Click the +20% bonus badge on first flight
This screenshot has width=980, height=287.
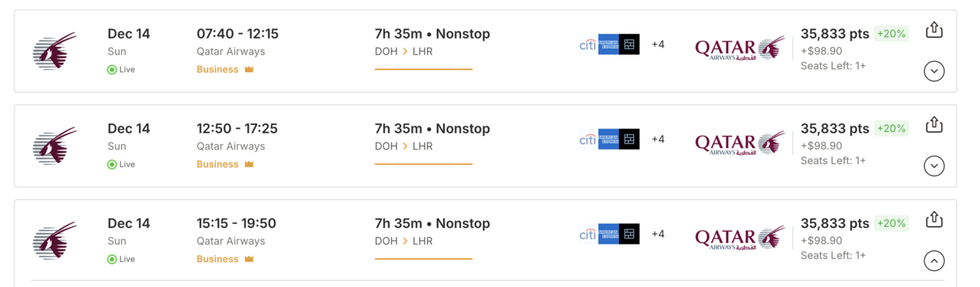pyautogui.click(x=891, y=33)
